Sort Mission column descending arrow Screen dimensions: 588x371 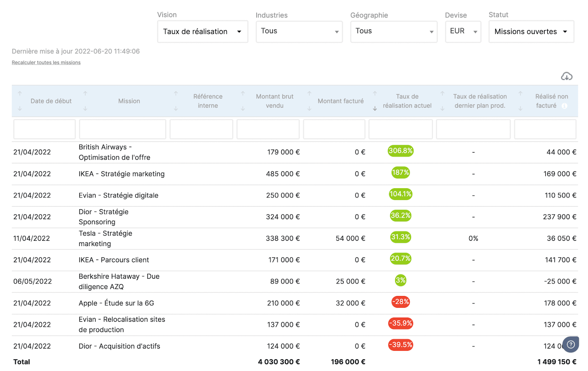point(85,108)
